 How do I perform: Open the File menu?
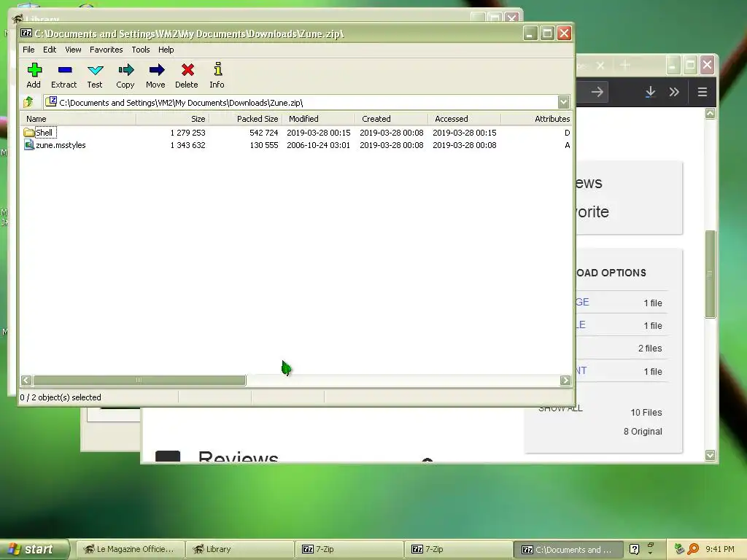point(28,50)
